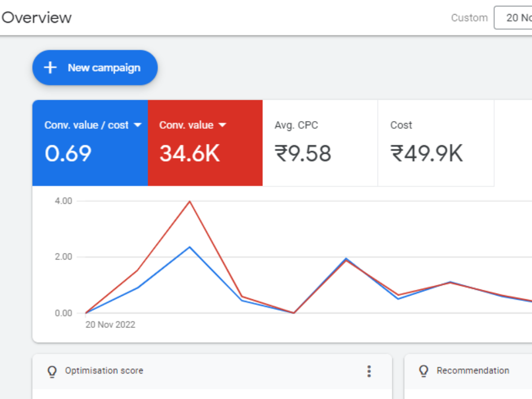Select the Conv. value / cost metric card
The width and height of the screenshot is (532, 399).
click(90, 143)
